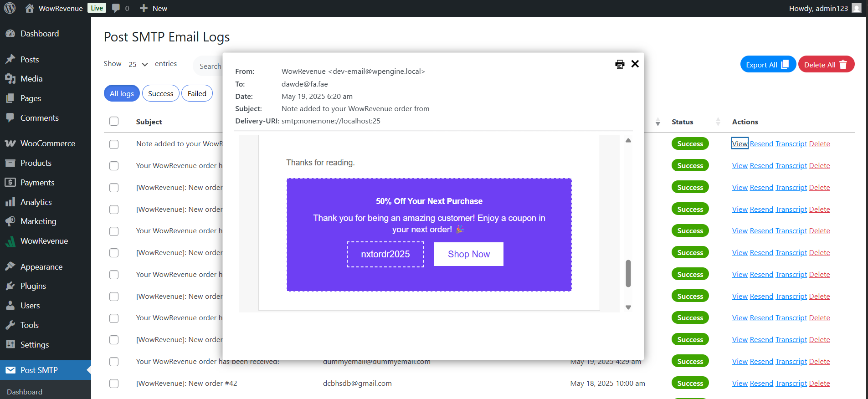The width and height of the screenshot is (868, 399).
Task: Open the Posts menu
Action: pos(46,60)
